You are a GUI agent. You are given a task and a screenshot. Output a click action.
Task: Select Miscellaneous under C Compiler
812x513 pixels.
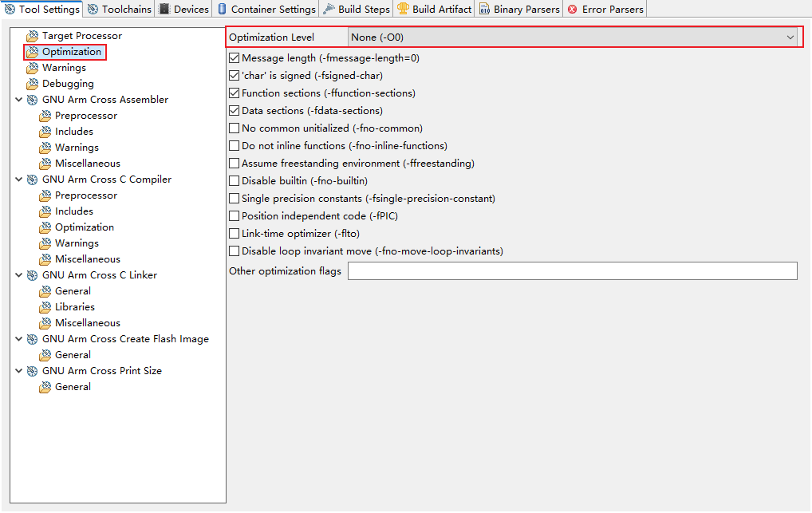[88, 259]
